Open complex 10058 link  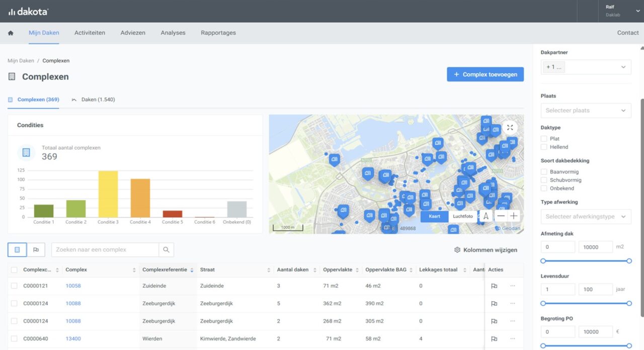point(73,286)
